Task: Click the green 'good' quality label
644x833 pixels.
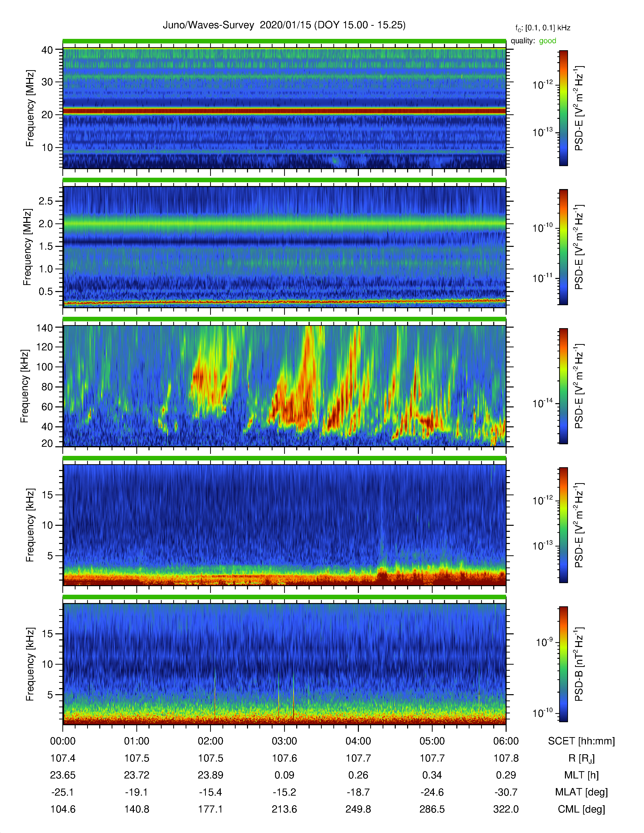Action: [548, 41]
